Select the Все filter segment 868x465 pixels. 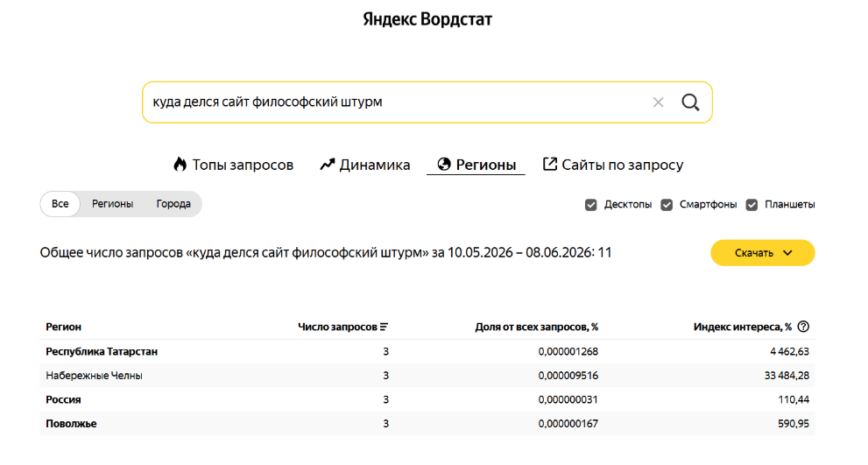(60, 204)
